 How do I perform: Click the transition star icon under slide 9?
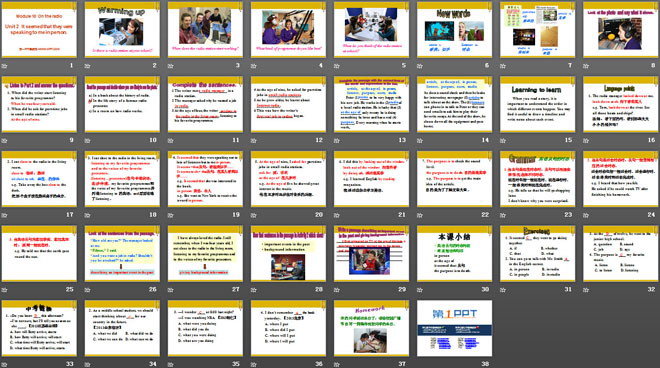4,141
